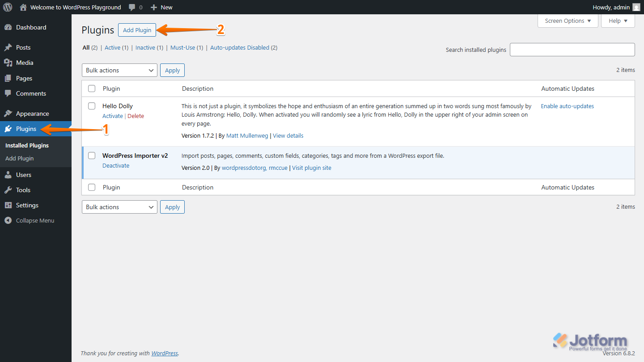Click the Add Plugin button beside heading
Image resolution: width=644 pixels, height=362 pixels.
(137, 30)
